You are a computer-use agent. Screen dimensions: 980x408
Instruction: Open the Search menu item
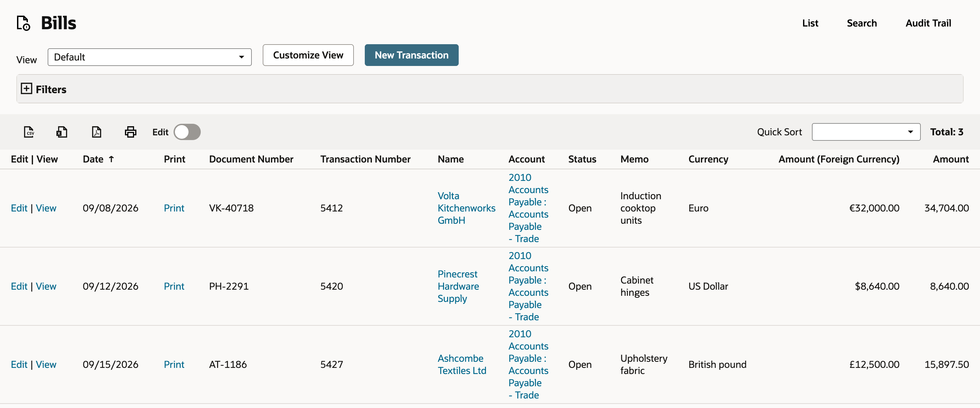tap(862, 23)
